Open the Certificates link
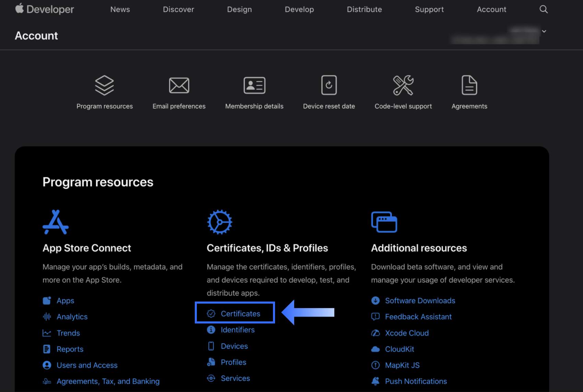The width and height of the screenshot is (583, 392). [240, 314]
